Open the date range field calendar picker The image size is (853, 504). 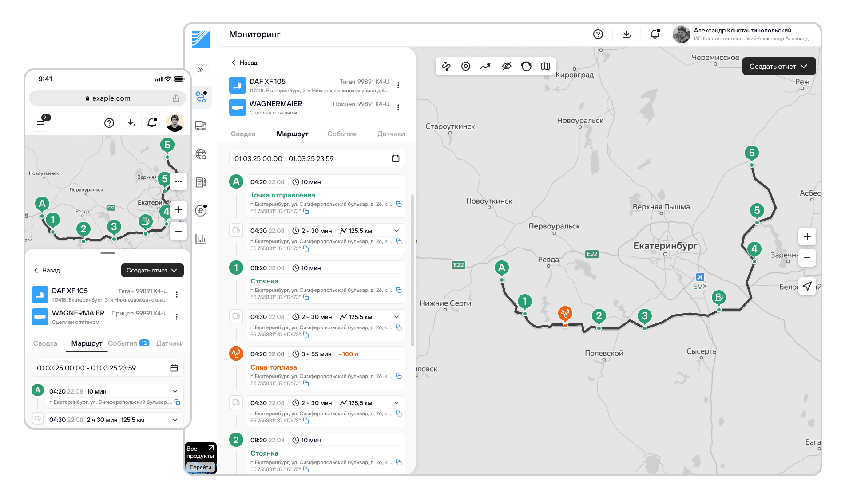tap(395, 158)
